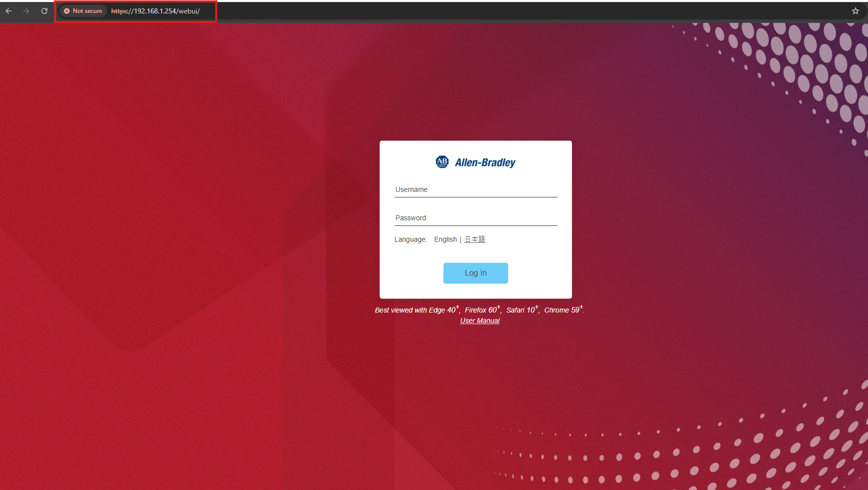Focus the Username input field
Image resolution: width=868 pixels, height=490 pixels.
tap(476, 190)
